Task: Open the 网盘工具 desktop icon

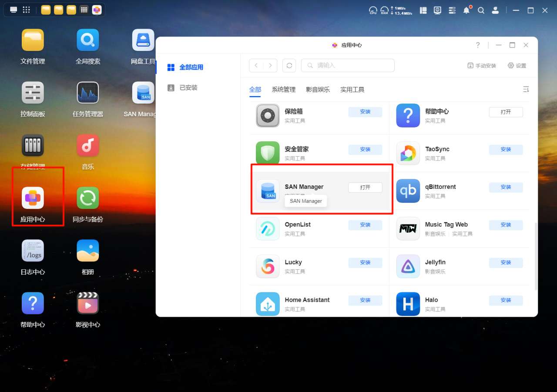Action: [143, 40]
